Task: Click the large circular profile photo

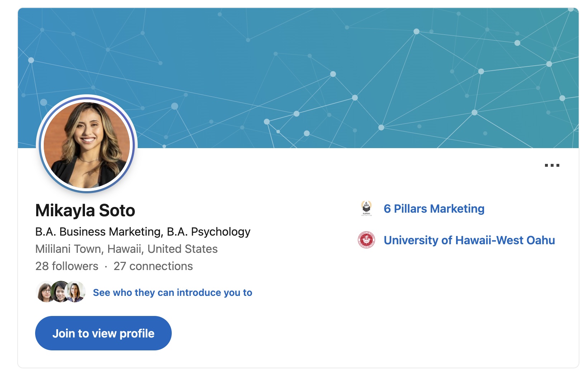Action: (x=87, y=145)
